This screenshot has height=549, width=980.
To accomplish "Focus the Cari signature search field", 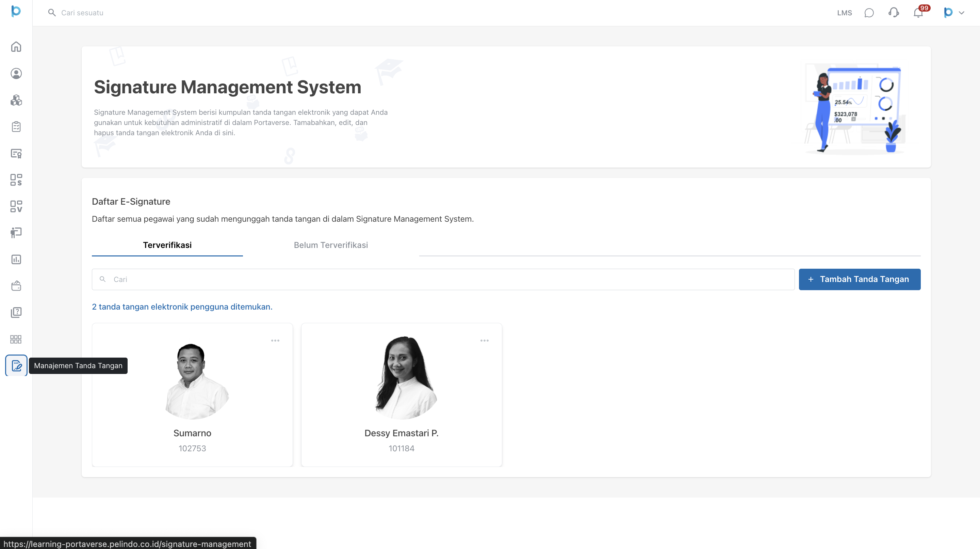I will coord(443,279).
